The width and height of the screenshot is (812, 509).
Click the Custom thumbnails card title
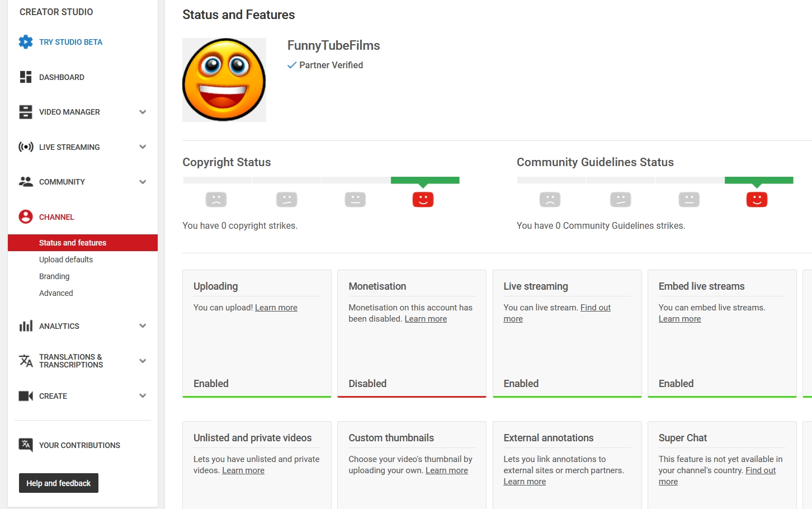(391, 438)
